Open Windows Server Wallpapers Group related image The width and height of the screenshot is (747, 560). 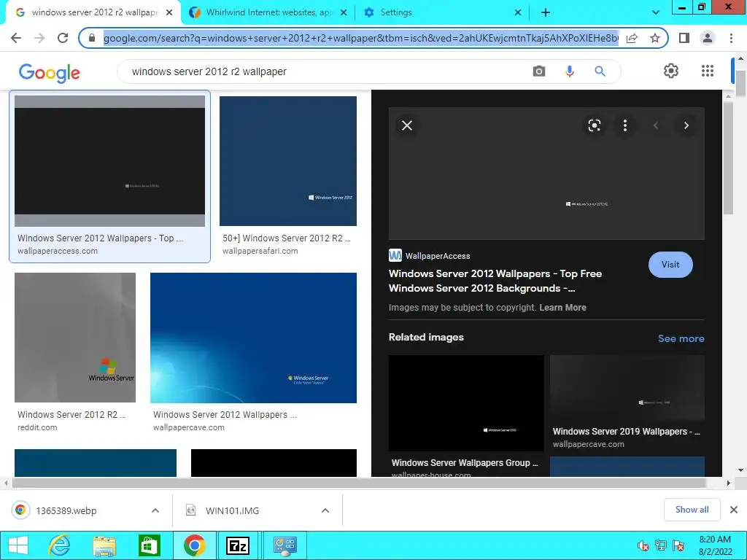click(x=466, y=402)
